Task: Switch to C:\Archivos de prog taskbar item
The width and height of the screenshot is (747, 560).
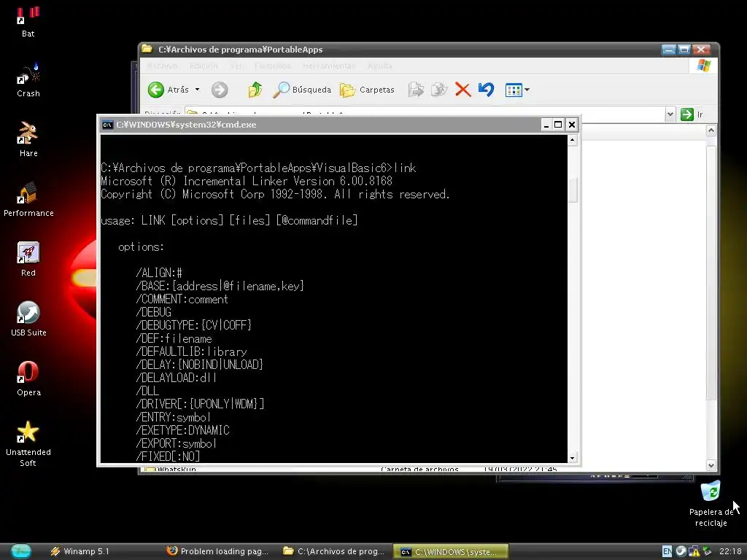Action: (334, 551)
